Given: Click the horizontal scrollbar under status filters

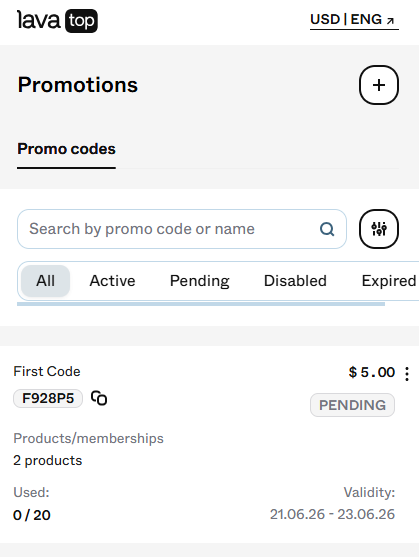Looking at the screenshot, I should pos(201,304).
